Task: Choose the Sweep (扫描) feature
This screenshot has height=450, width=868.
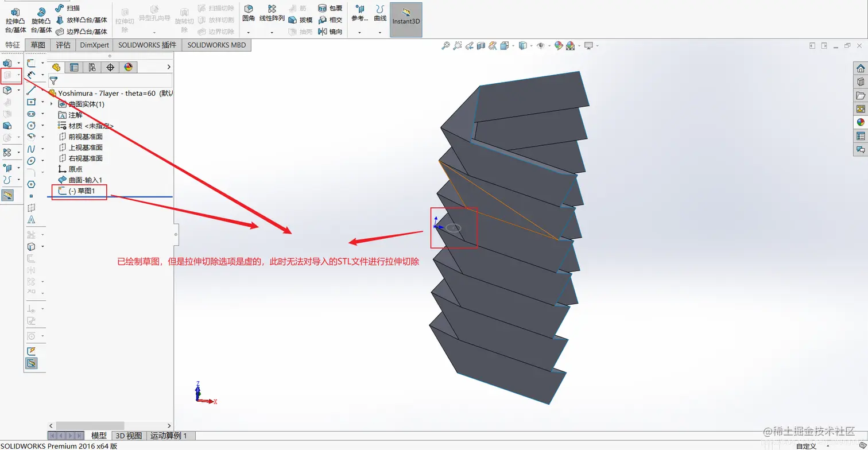Action: click(68, 8)
